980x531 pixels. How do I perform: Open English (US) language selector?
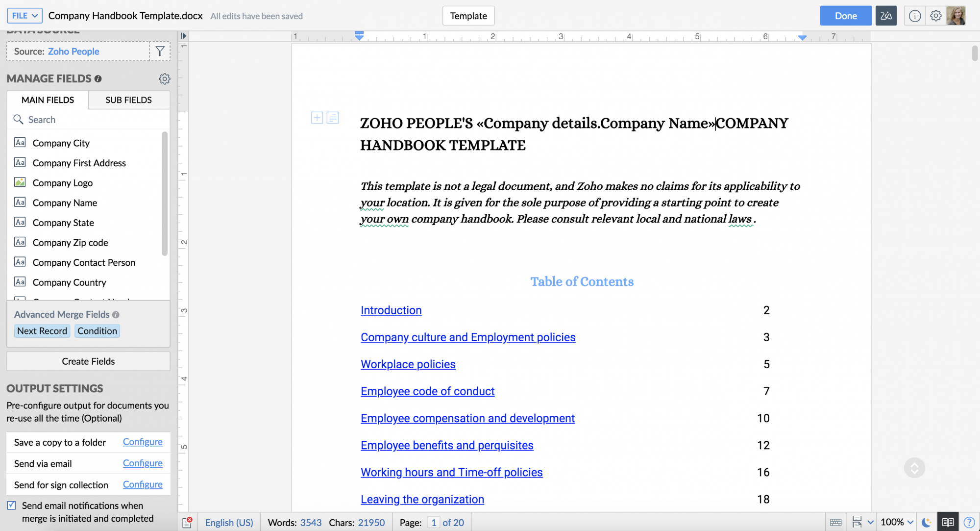tap(229, 523)
